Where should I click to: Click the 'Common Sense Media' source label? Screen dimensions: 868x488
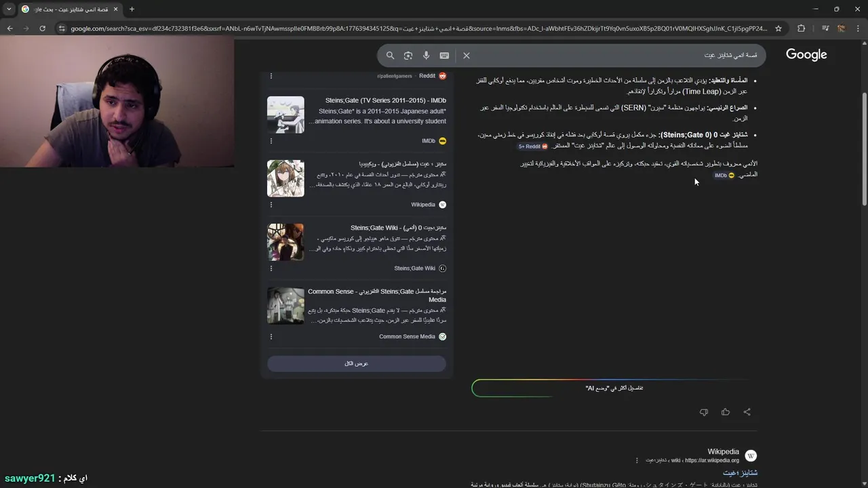(x=407, y=336)
